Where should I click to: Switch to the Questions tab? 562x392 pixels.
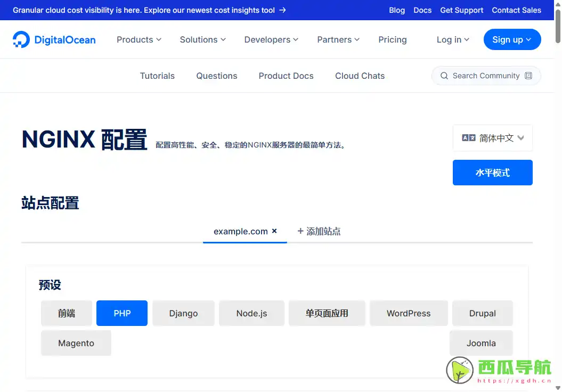(x=216, y=76)
